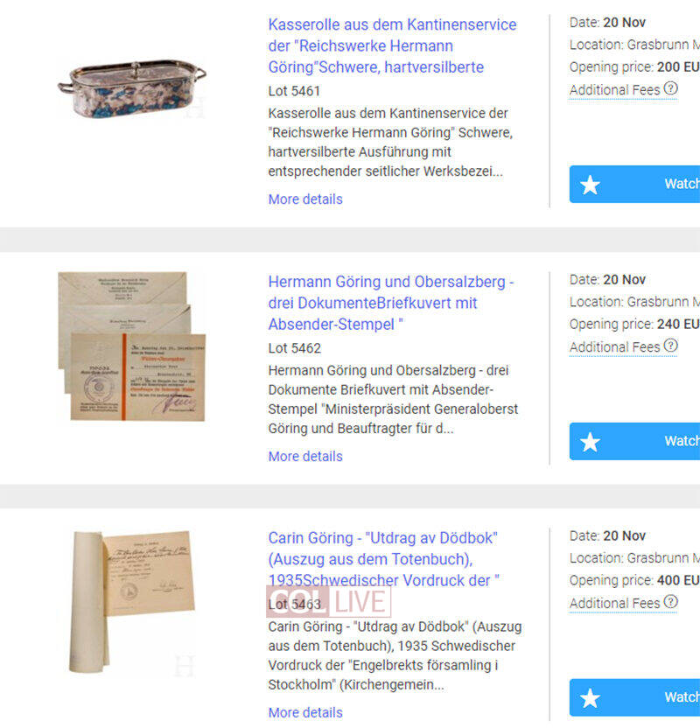Watch the 400 EUR Carin Göring lot
Viewport: 700px width, 728px height.
634,698
